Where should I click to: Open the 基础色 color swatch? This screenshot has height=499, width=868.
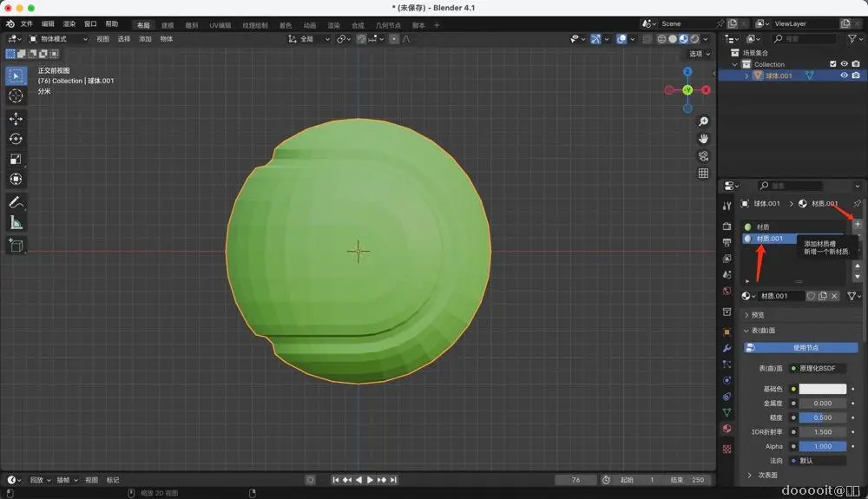pos(822,389)
